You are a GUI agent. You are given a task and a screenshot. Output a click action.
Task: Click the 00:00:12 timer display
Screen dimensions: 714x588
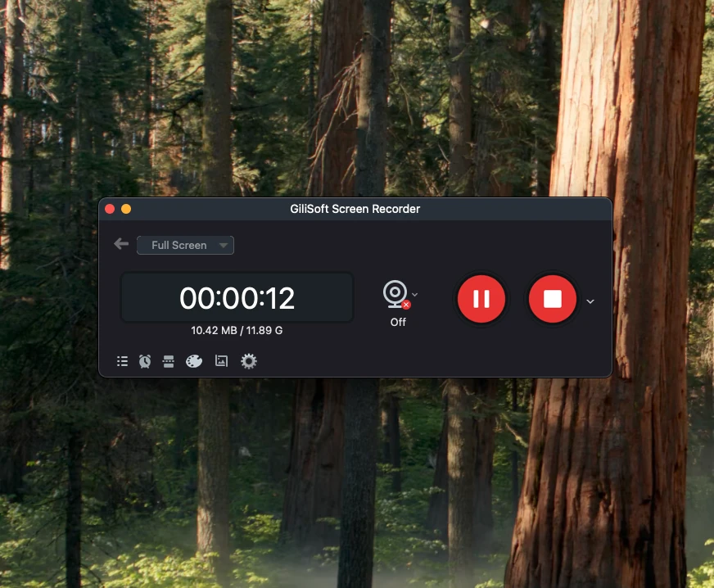(237, 298)
